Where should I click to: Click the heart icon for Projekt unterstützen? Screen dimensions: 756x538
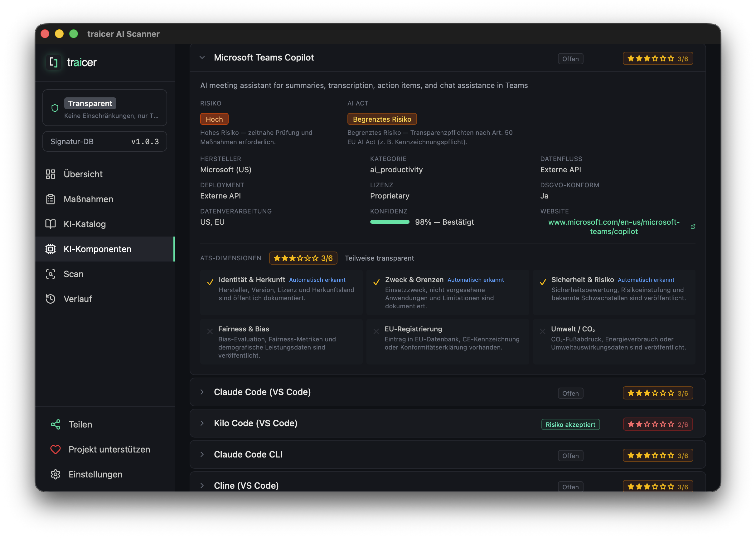point(55,449)
